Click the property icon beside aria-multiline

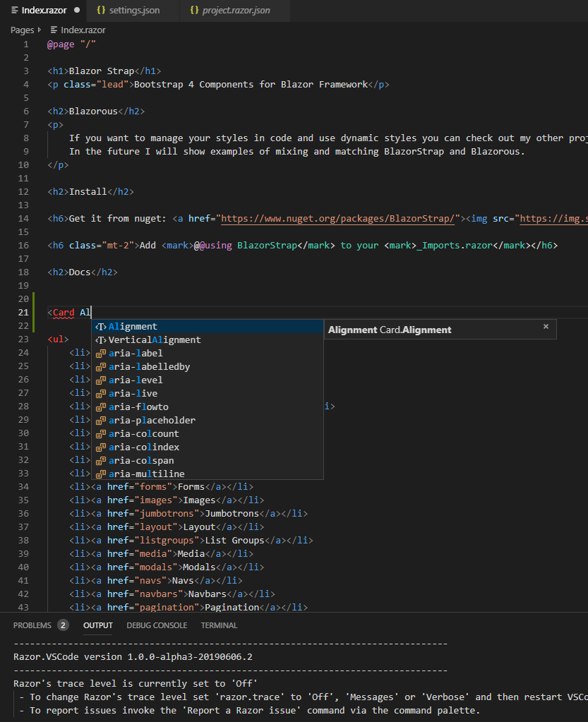pos(100,474)
